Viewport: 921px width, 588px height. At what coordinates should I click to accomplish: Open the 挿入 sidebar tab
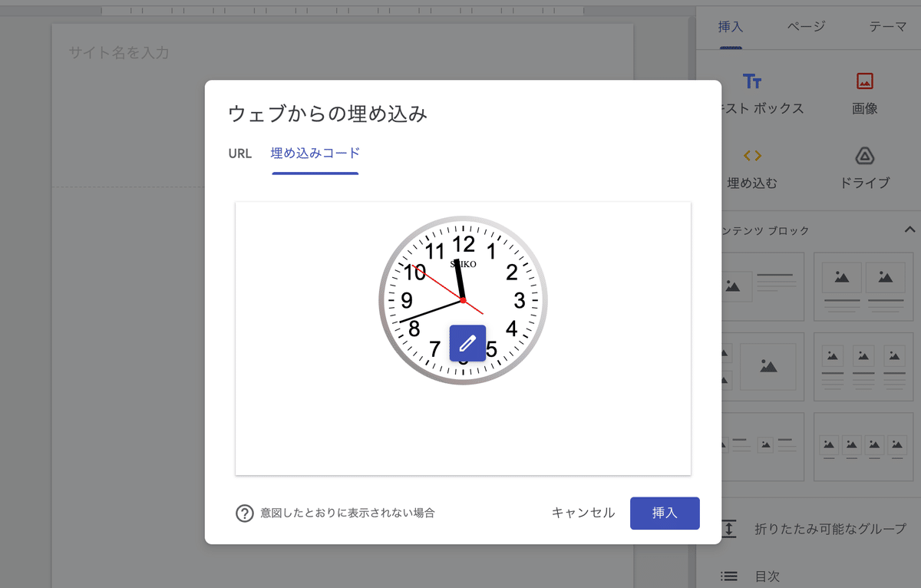click(731, 26)
